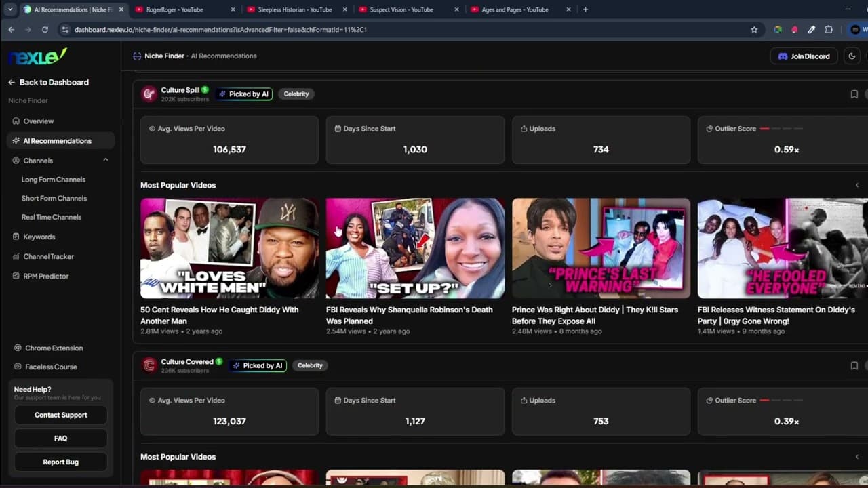This screenshot has height=488, width=868.
Task: Click Culture Spill average views value 106,537
Action: click(x=229, y=150)
